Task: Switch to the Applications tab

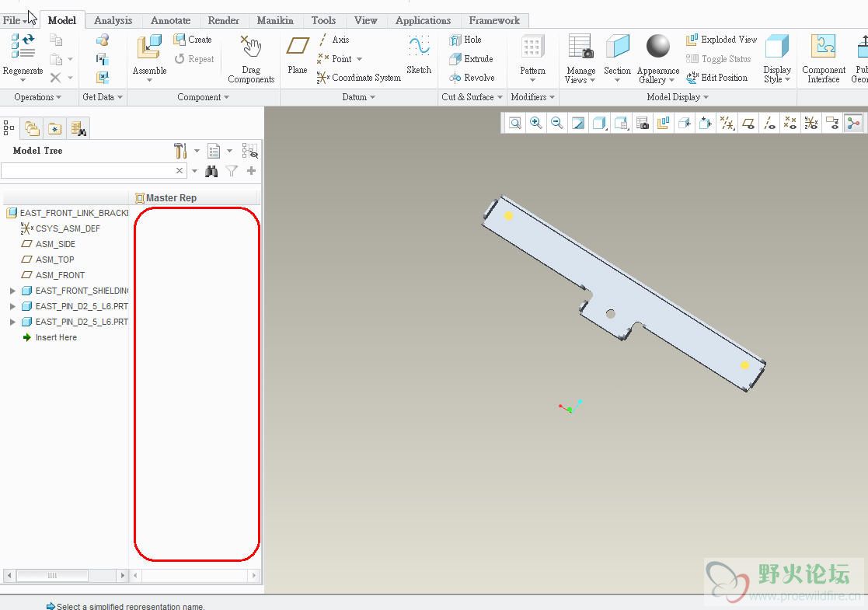Action: coord(423,20)
